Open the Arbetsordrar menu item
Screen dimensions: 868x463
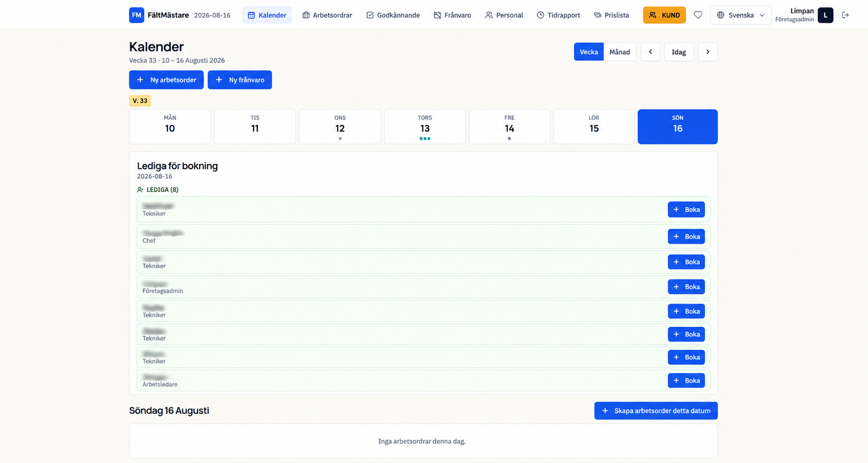327,15
